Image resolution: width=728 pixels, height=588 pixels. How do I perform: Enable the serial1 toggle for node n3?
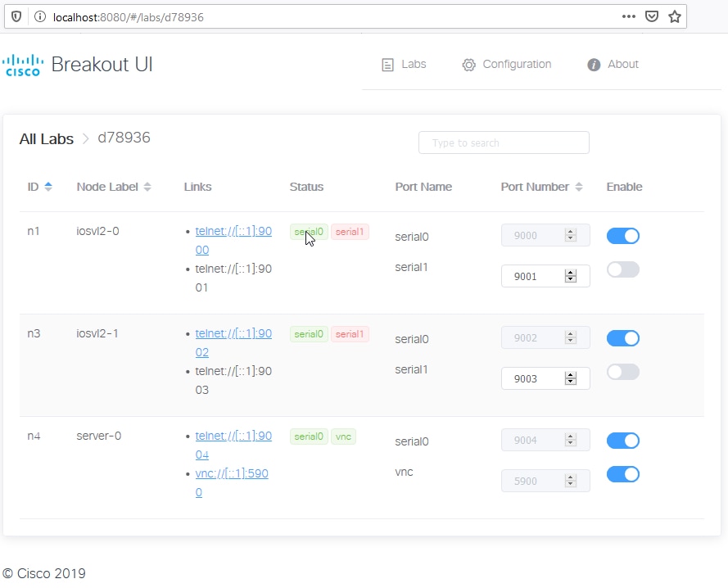pyautogui.click(x=622, y=371)
